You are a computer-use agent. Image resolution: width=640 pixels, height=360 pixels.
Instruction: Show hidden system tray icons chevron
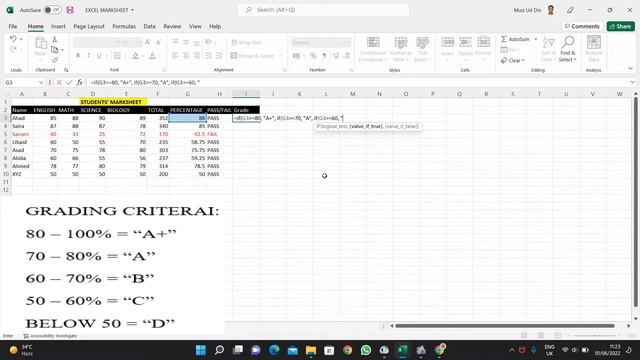[511, 350]
